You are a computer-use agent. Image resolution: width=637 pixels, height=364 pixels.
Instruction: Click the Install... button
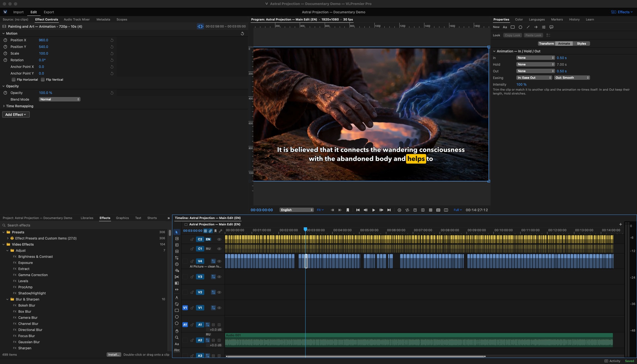coord(114,355)
